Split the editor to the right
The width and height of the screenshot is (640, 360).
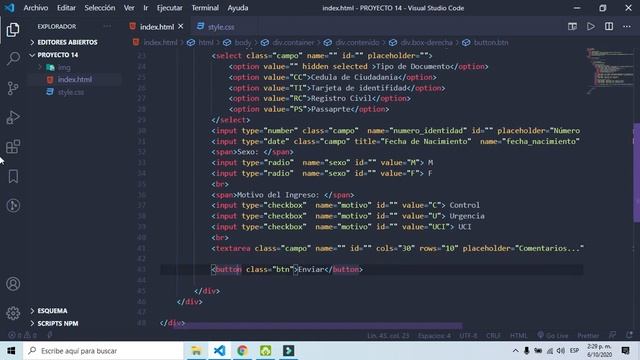[609, 27]
